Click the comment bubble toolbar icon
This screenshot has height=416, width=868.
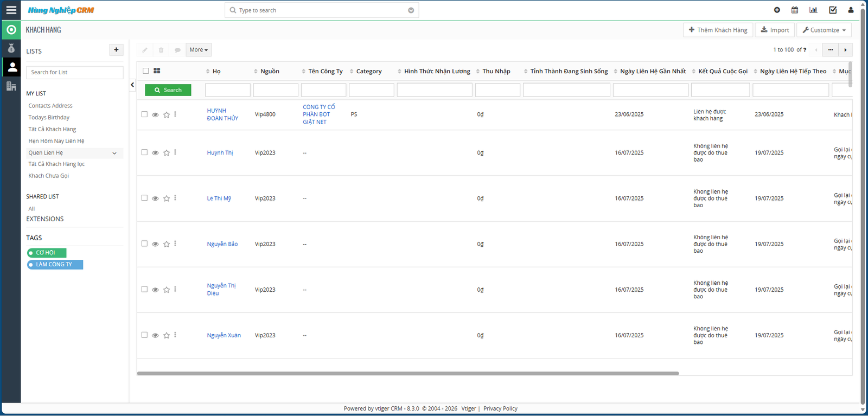(x=177, y=50)
